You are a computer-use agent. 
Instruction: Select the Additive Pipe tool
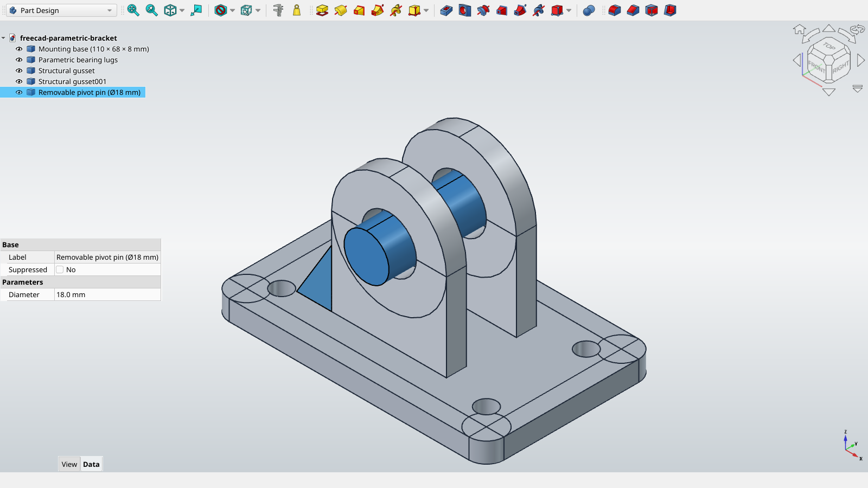(378, 10)
